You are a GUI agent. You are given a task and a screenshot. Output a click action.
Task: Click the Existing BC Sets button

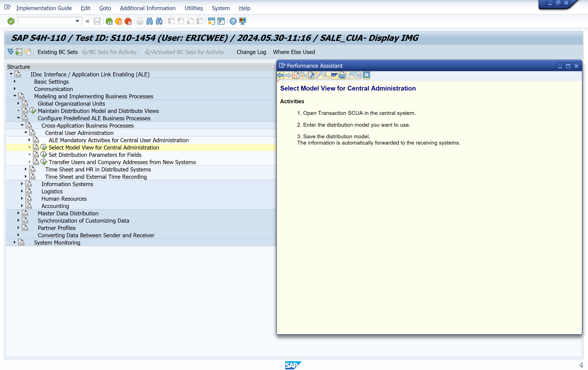pos(57,52)
